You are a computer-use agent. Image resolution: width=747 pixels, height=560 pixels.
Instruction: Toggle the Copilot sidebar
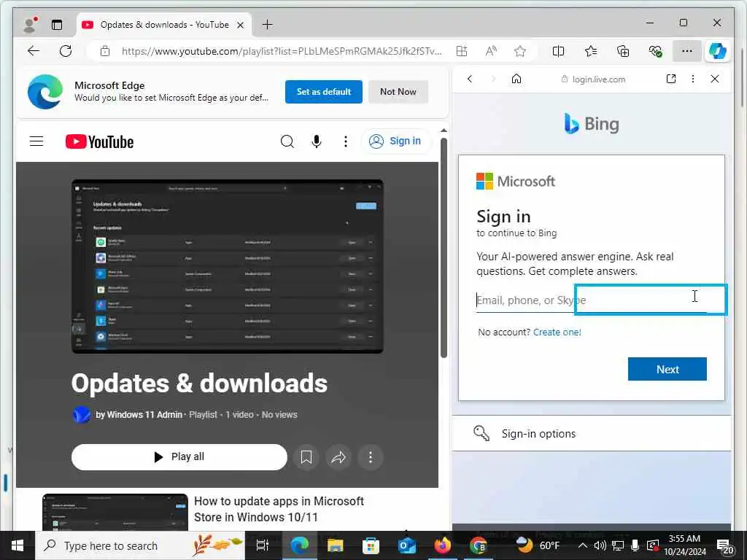pos(718,51)
